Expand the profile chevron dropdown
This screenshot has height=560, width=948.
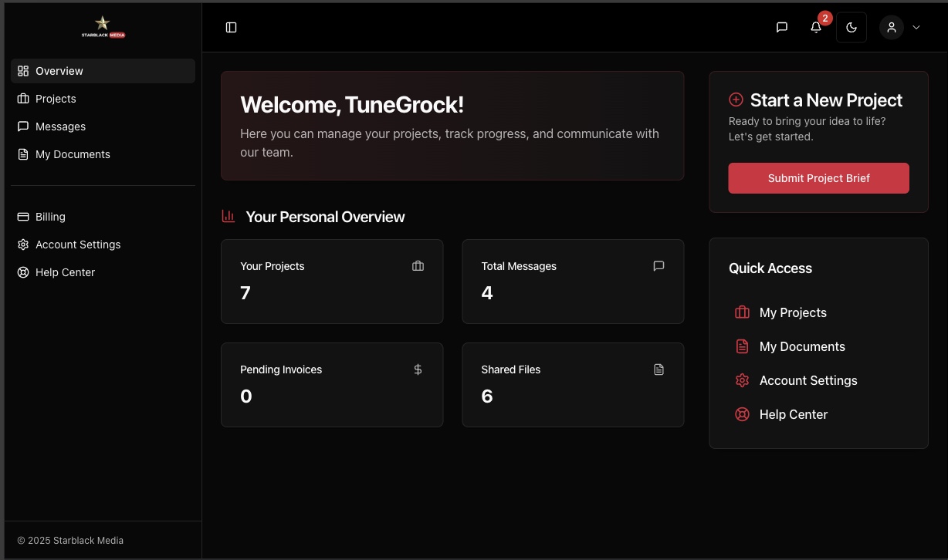click(916, 27)
